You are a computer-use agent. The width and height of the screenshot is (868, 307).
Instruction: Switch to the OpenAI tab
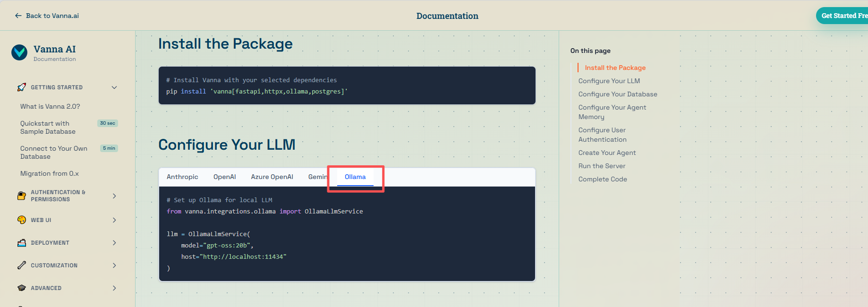pos(224,177)
